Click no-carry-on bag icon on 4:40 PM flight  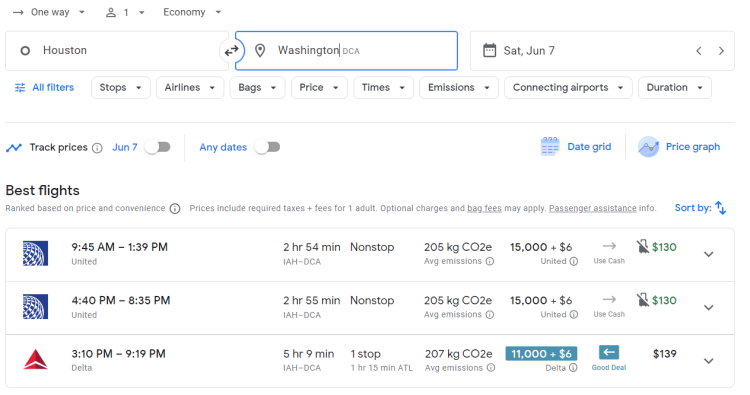(x=642, y=300)
